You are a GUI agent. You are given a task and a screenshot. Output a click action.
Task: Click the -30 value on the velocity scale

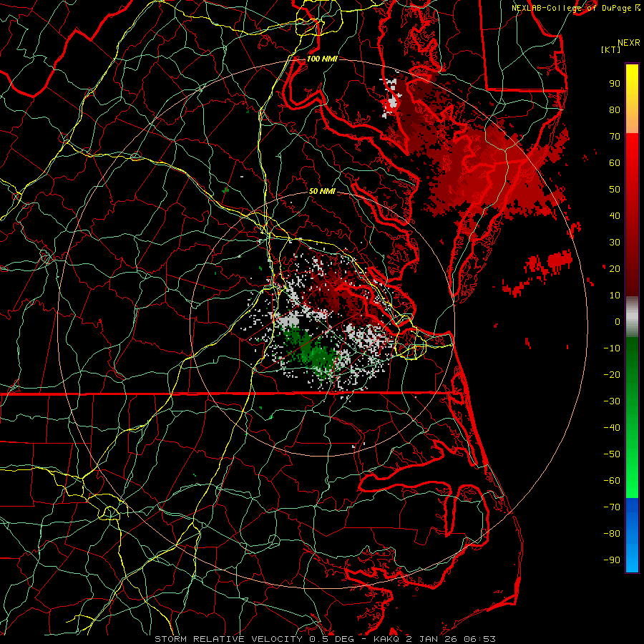612,401
